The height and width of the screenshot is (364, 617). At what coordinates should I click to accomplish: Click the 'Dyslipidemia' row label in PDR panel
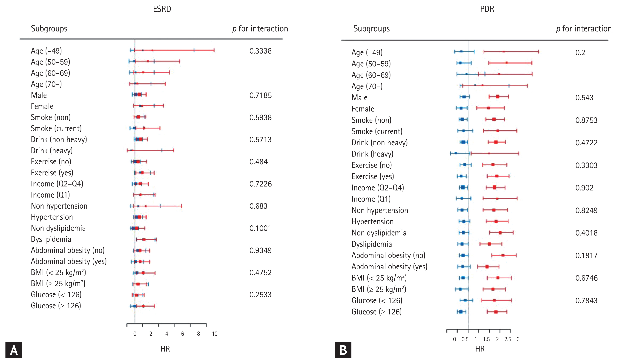coord(371,244)
